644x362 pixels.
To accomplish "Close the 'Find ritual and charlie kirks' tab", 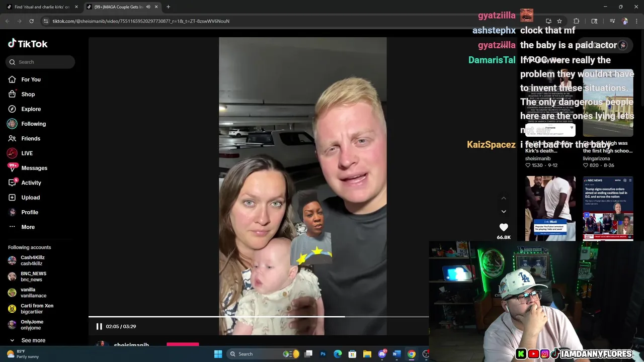I will (x=76, y=7).
